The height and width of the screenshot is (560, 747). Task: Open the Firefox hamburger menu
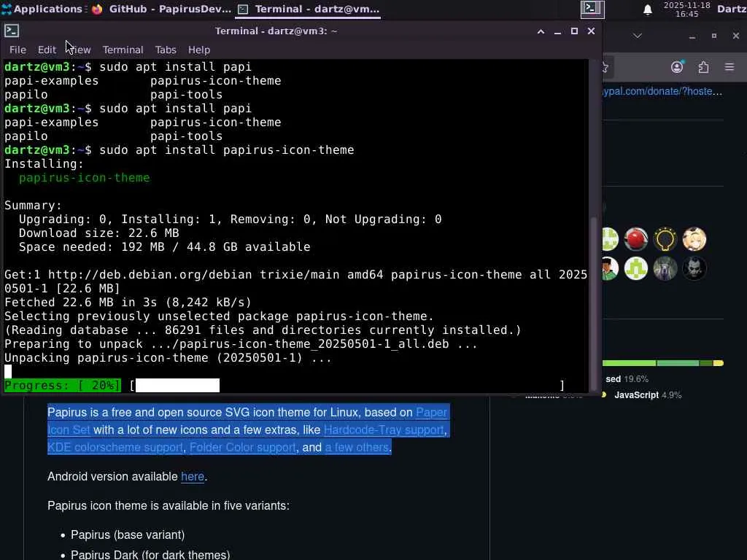click(729, 67)
